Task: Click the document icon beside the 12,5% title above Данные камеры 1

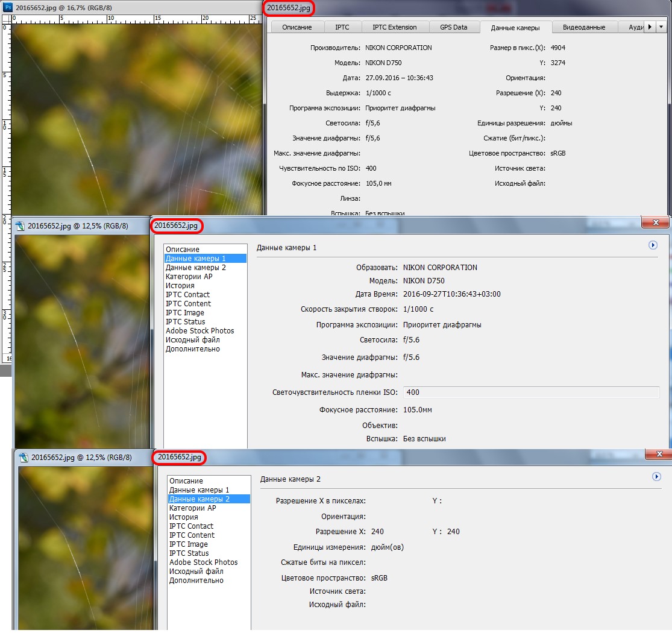Action: 20,226
